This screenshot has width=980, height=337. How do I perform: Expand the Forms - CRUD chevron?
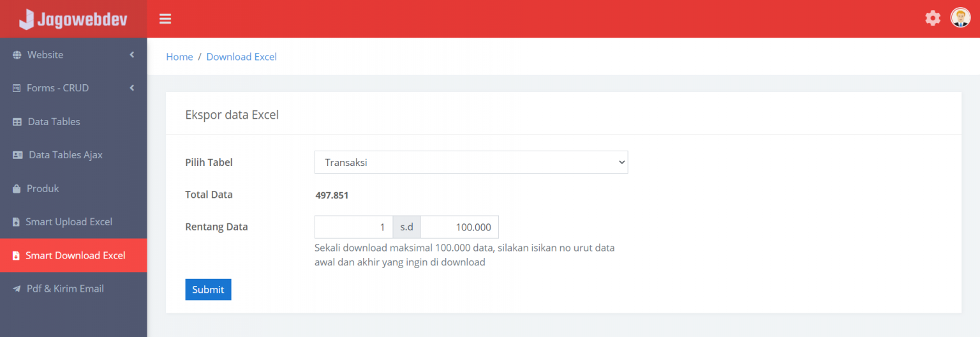pyautogui.click(x=132, y=88)
